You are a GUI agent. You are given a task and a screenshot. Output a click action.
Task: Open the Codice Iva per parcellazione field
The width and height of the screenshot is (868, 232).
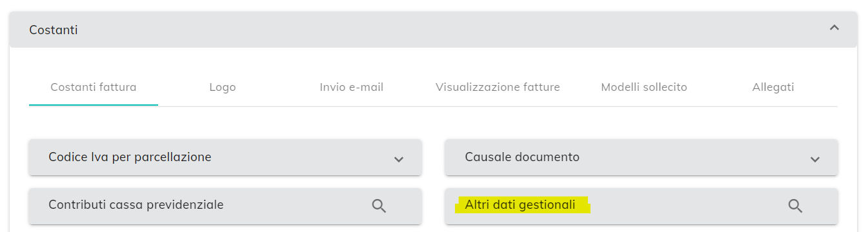225,157
